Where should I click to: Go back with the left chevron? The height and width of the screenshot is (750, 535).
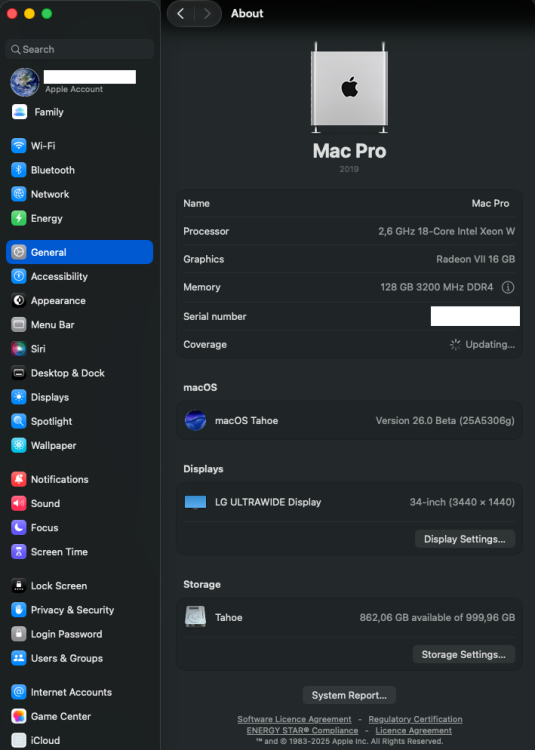[181, 13]
